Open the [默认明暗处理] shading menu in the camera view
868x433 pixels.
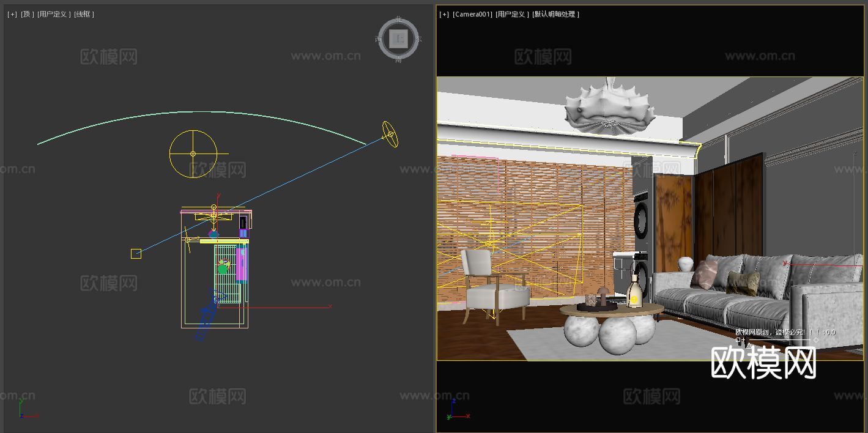[x=554, y=14]
